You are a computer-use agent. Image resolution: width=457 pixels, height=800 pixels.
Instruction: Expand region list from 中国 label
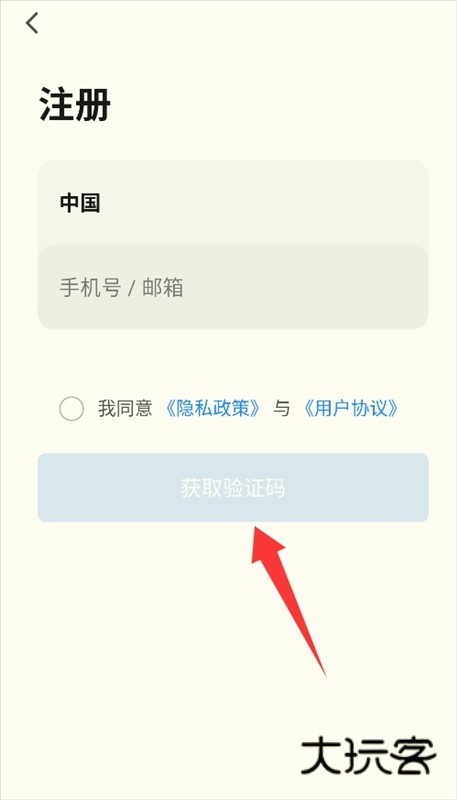80,203
